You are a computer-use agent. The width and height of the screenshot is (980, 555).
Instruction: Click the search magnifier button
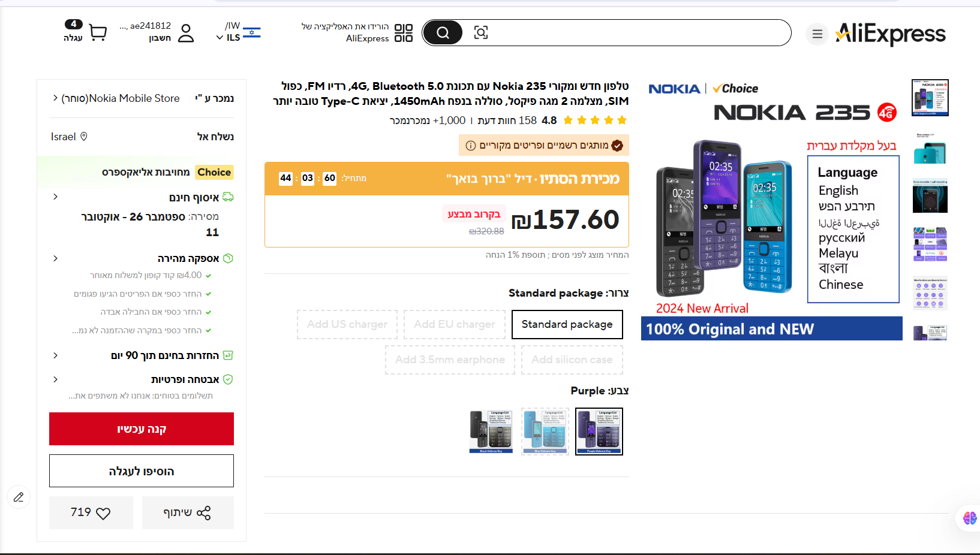[x=443, y=32]
